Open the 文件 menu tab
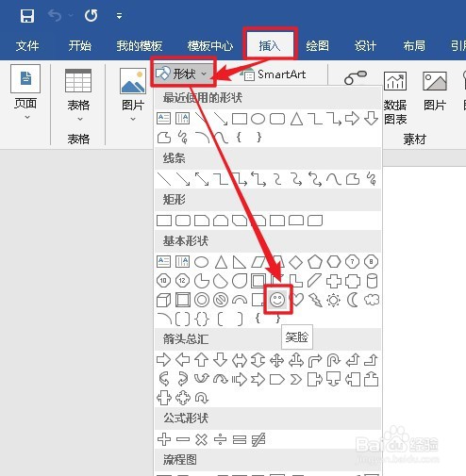The image size is (466, 476). click(27, 46)
